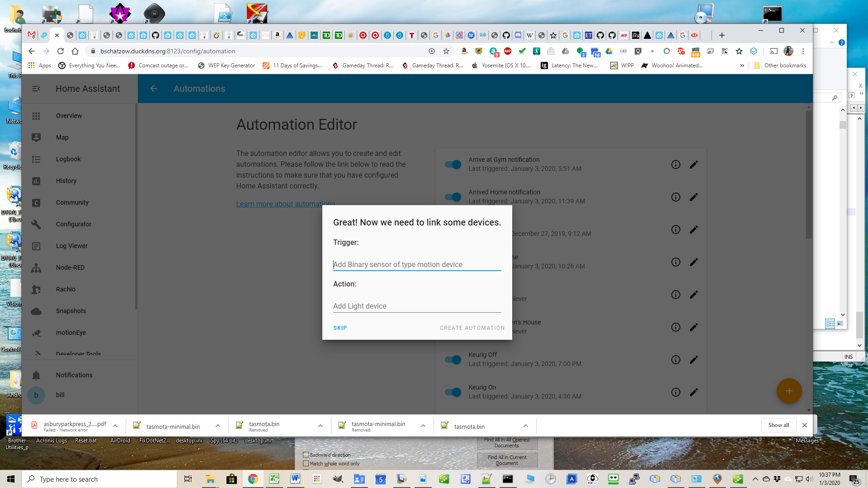Toggle the Arrived Home notification switch

click(453, 197)
